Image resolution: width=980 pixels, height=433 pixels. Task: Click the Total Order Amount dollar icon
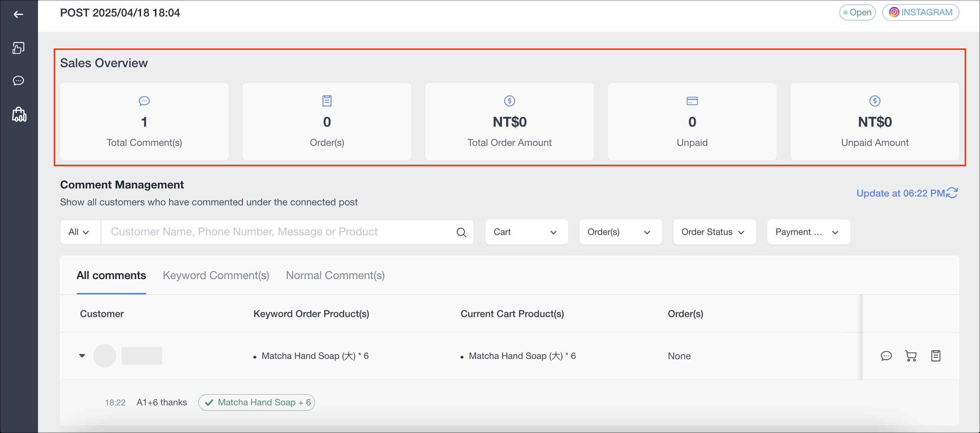point(510,101)
